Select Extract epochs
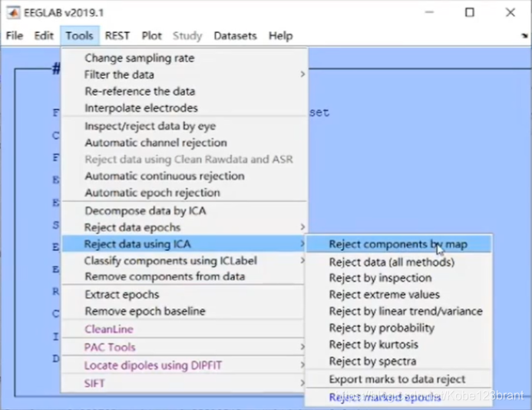The image size is (532, 410). 185,295
